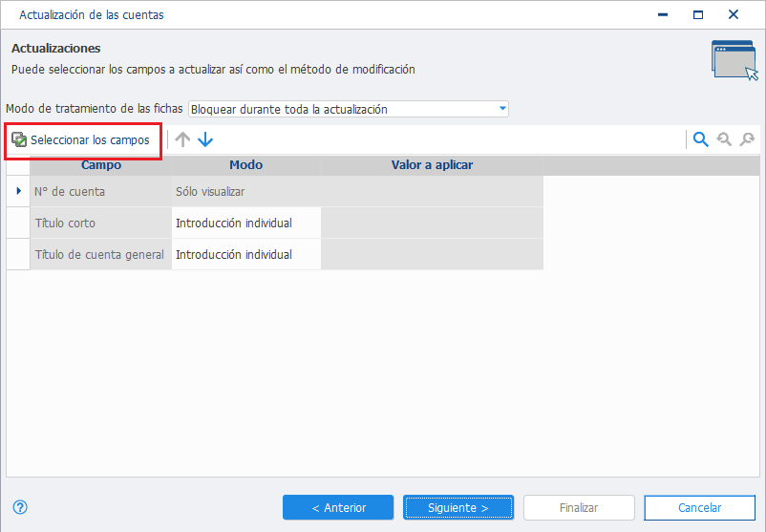Open search with the blue magnifier icon
The image size is (766, 532).
point(701,139)
